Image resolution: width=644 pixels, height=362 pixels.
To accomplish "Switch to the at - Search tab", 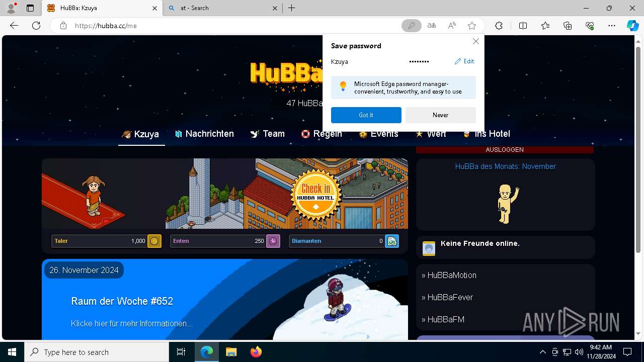I will (223, 8).
